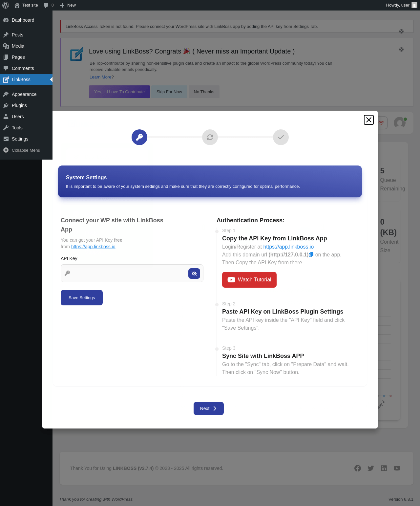Open the LinkBoss YouTube icon
Screen dimensions: 420x506
point(397,468)
